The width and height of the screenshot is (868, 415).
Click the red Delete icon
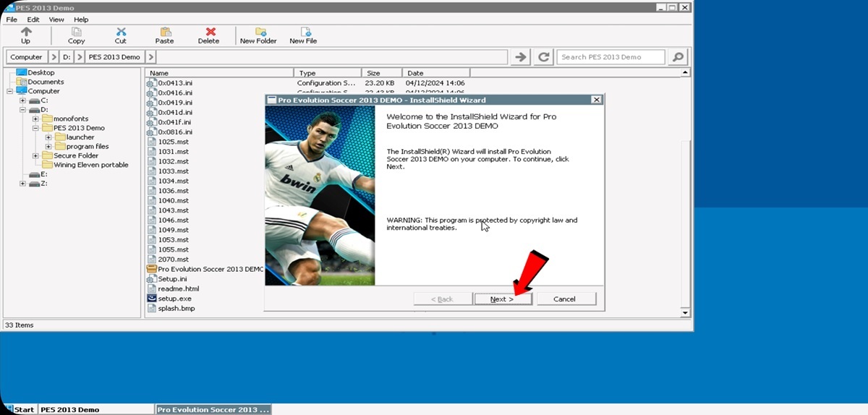[x=209, y=32]
